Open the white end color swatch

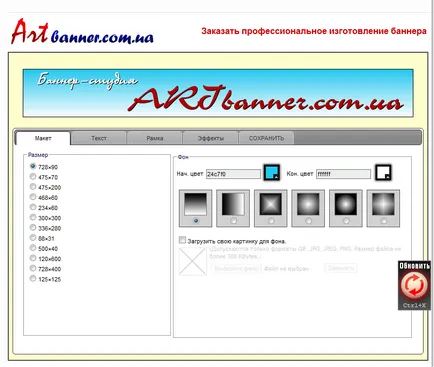383,173
